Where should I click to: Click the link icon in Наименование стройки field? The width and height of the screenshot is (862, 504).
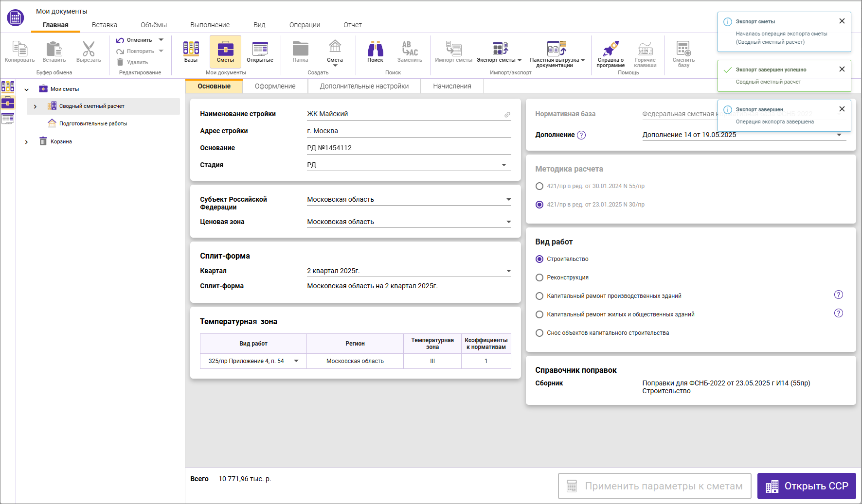[x=507, y=115]
